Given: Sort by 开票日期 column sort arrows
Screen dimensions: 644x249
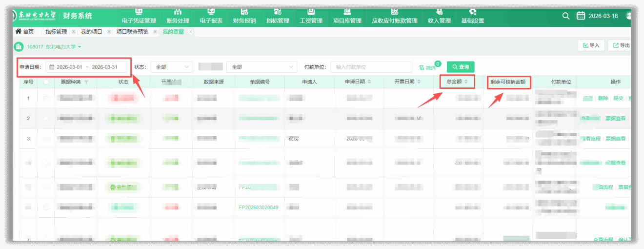Looking at the screenshot, I should (x=420, y=82).
